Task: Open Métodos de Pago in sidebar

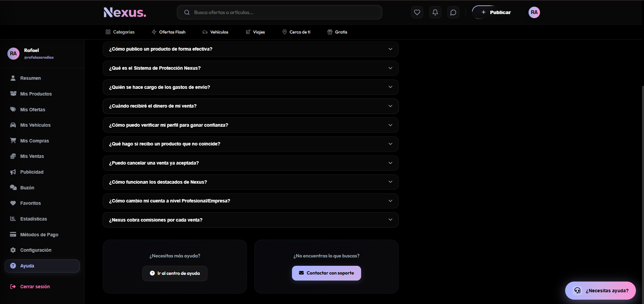Action: point(42,235)
